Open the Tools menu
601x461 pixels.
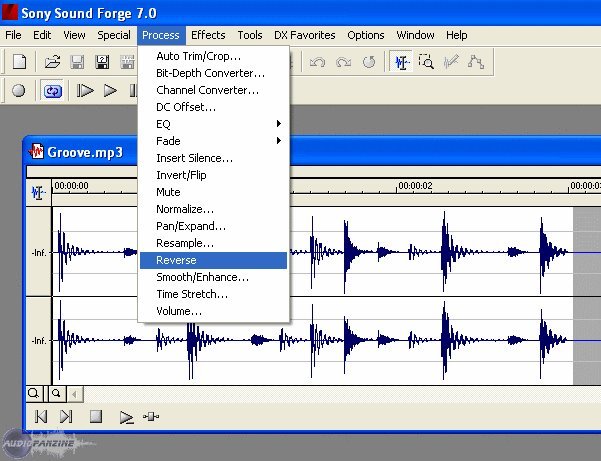250,35
